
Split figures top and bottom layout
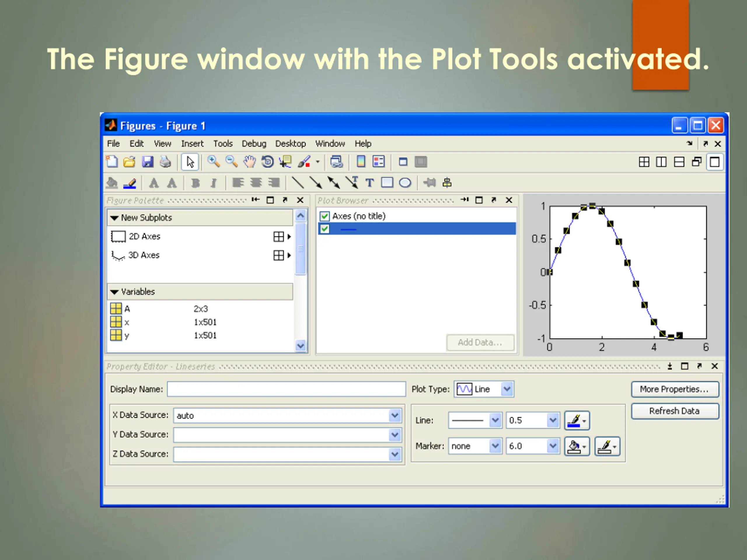coord(679,162)
